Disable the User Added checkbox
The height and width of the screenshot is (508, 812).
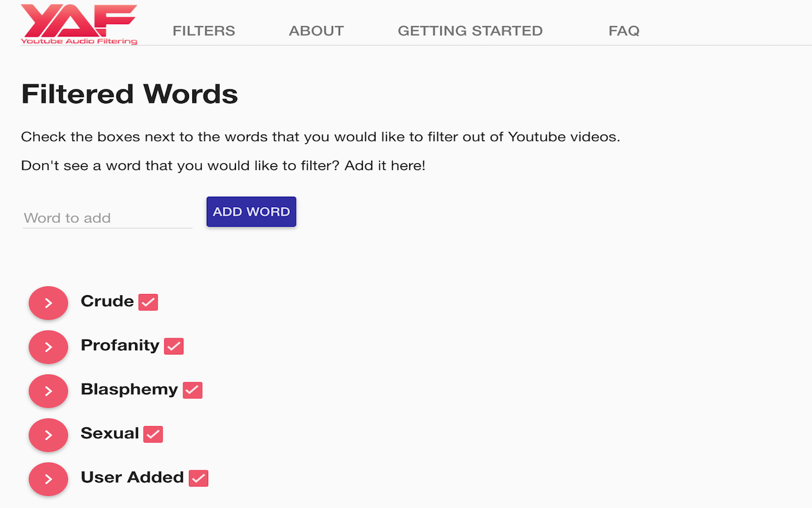point(199,478)
